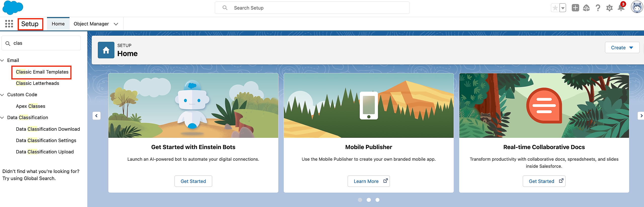Open Classic Email Templates
The width and height of the screenshot is (644, 207).
click(x=42, y=72)
